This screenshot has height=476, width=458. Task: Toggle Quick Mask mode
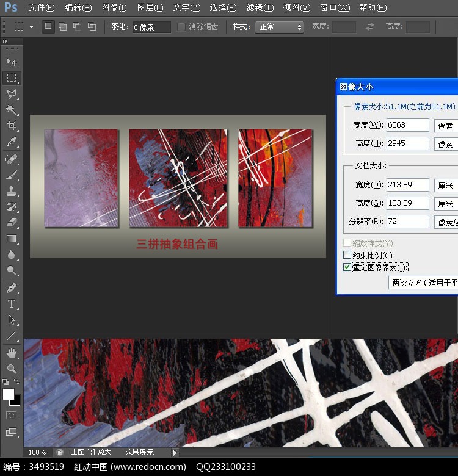11,416
